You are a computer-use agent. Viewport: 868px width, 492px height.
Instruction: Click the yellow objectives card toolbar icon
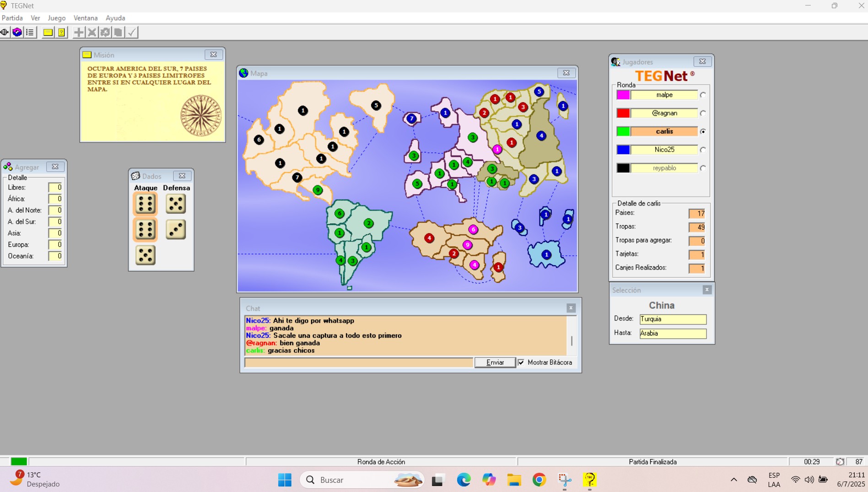tap(61, 32)
